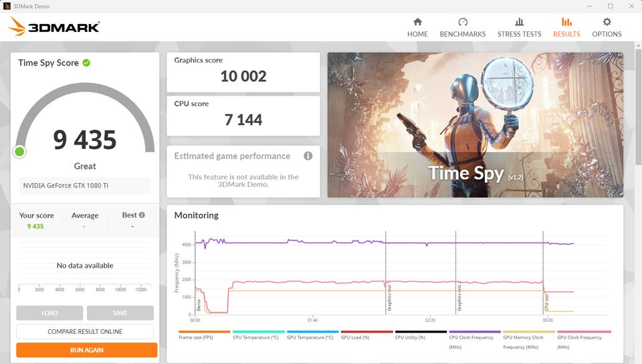Click the Great rating label
This screenshot has height=364, width=642.
tap(85, 166)
